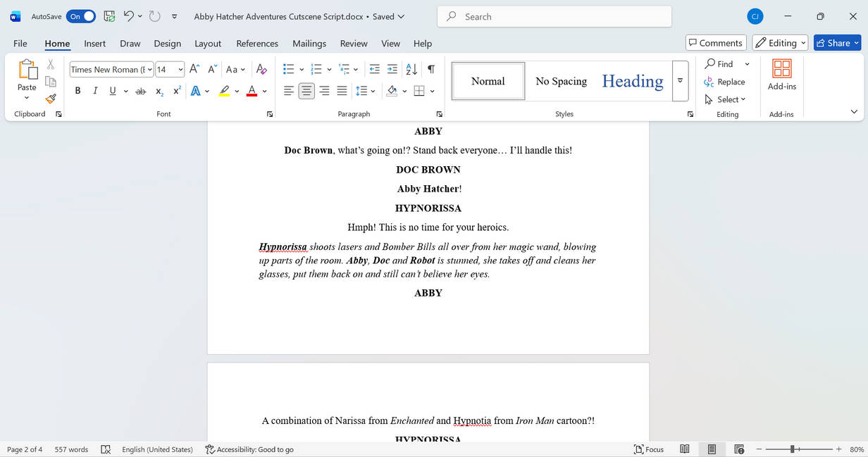Click the Numbering list icon
Screen dimensions: 868x457
click(x=316, y=69)
